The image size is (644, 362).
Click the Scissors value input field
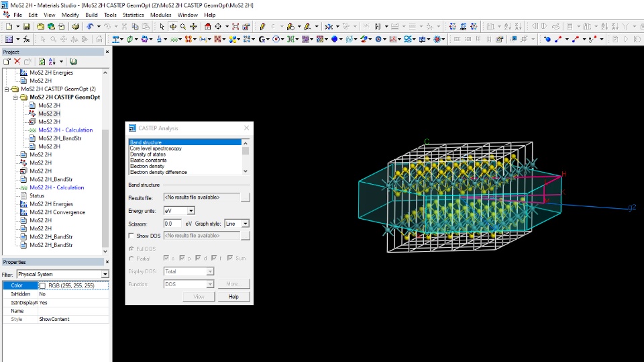tap(172, 224)
